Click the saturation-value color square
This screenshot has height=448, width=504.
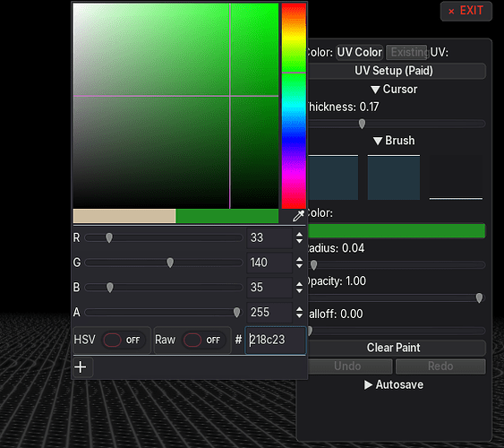tap(175, 106)
